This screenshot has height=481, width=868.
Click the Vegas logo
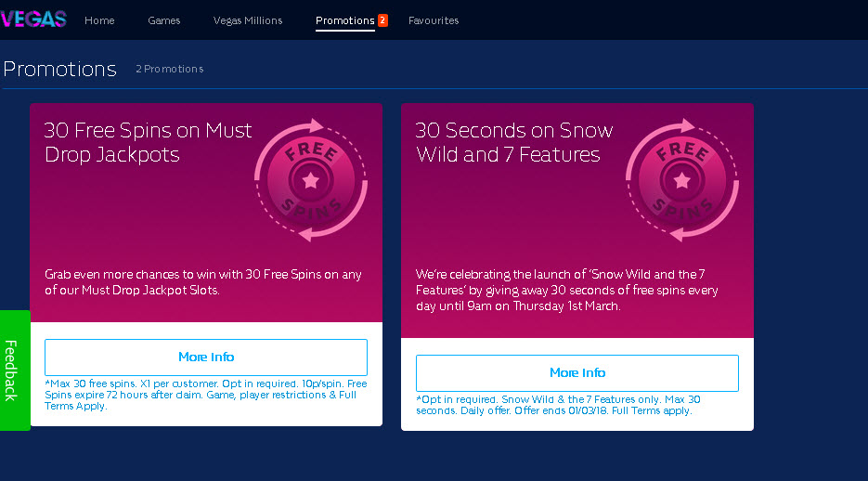(x=33, y=19)
